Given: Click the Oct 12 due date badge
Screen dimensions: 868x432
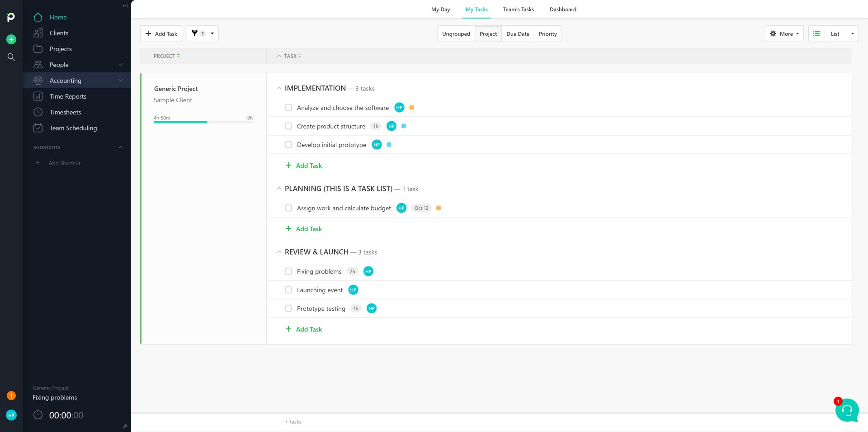Looking at the screenshot, I should pos(421,208).
